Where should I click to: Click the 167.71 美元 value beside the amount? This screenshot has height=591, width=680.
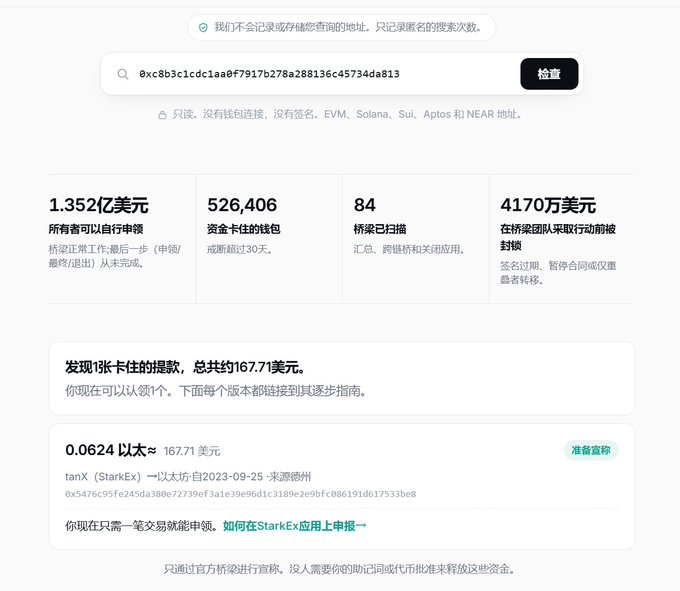pyautogui.click(x=192, y=451)
